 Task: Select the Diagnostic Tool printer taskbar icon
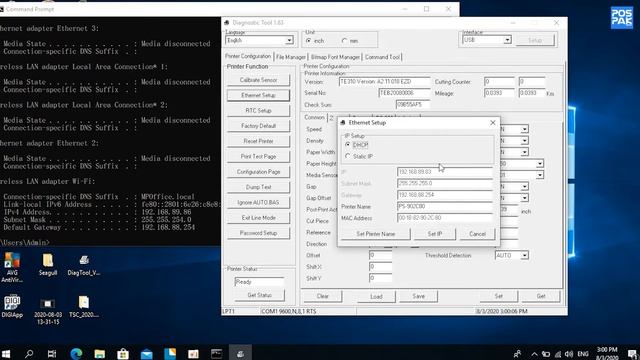click(x=240, y=353)
